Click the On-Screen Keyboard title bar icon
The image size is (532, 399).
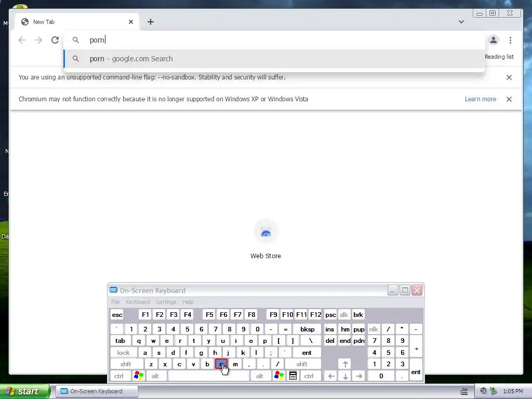coord(114,290)
